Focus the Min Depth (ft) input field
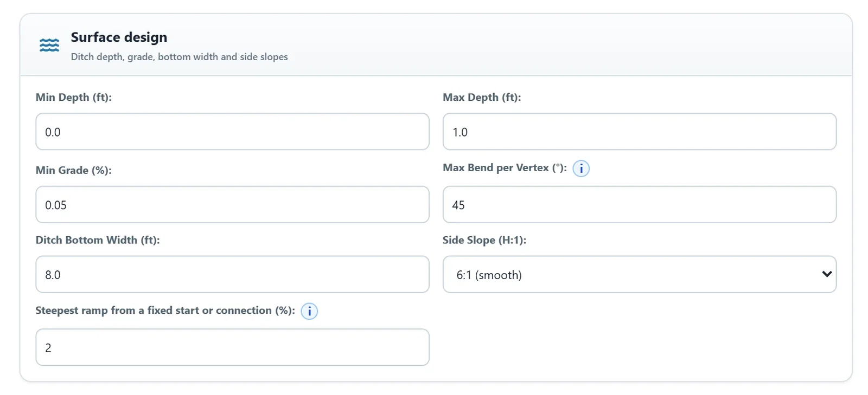Screen dimensions: 868x395 point(232,132)
